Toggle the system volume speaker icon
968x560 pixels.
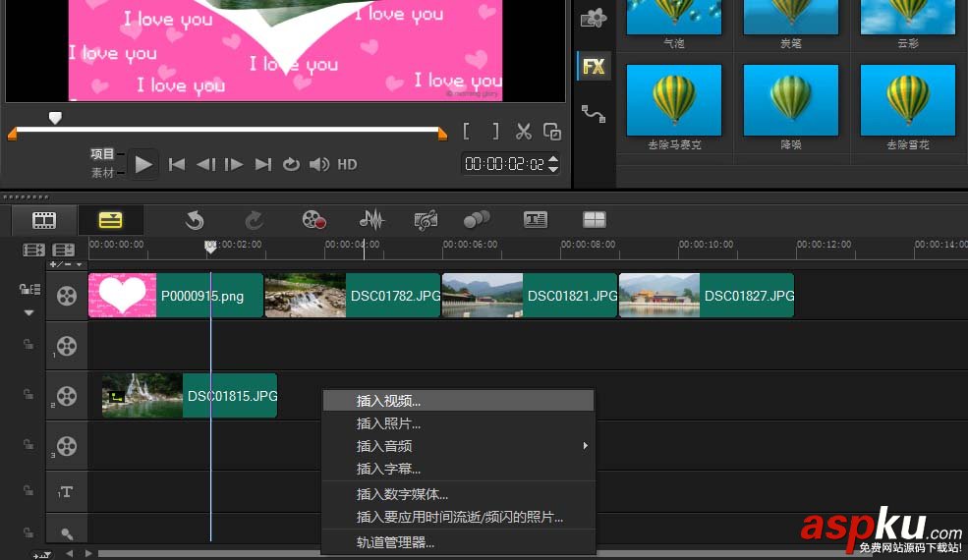tap(318, 165)
